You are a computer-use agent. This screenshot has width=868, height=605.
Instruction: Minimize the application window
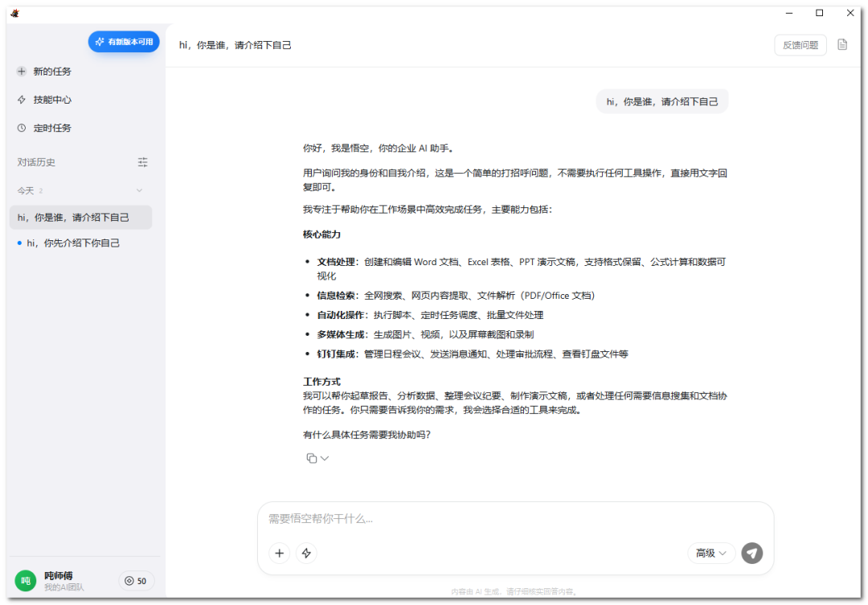[789, 14]
